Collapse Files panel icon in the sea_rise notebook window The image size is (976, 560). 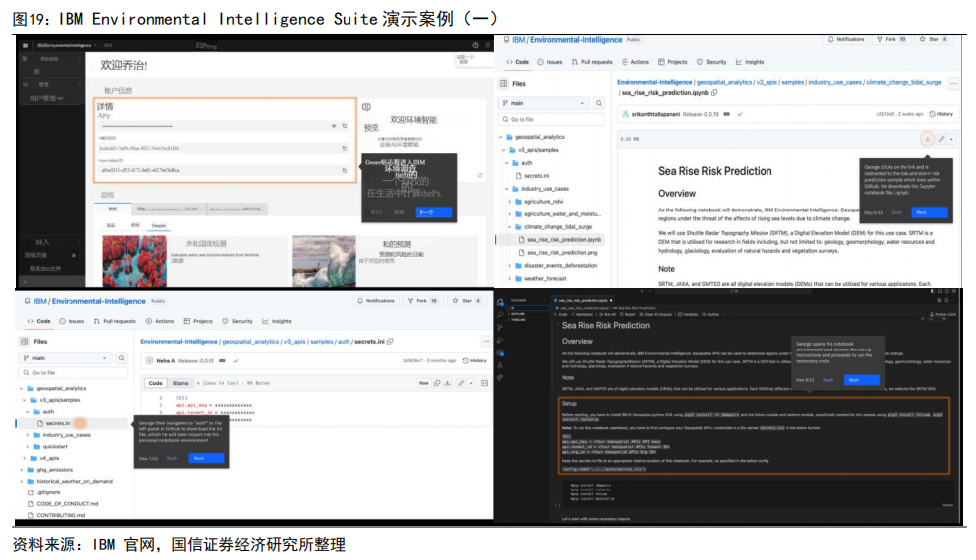504,84
